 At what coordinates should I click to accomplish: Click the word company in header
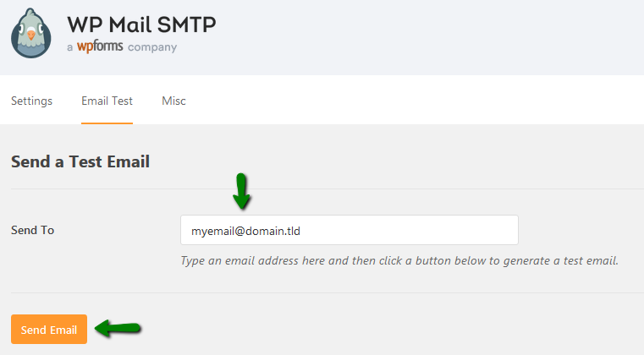152,47
